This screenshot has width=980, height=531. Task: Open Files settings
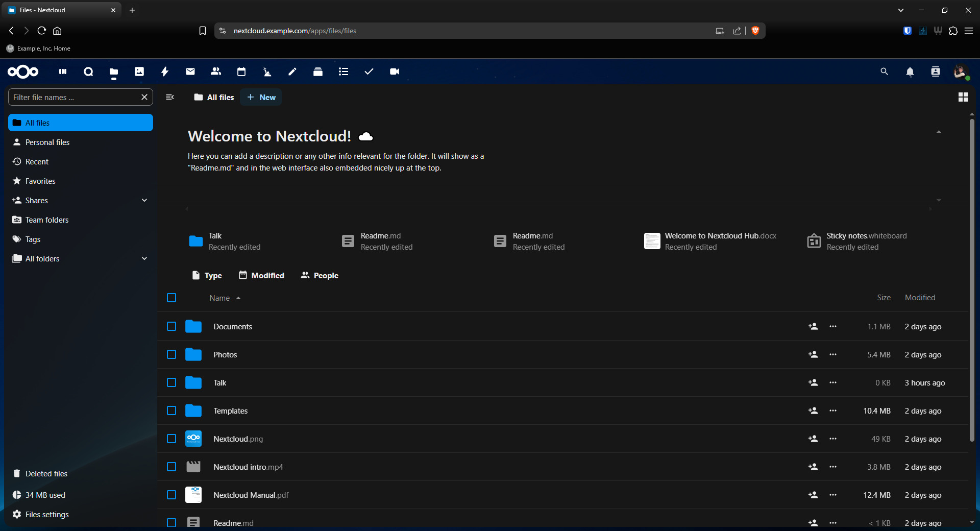[47, 514]
